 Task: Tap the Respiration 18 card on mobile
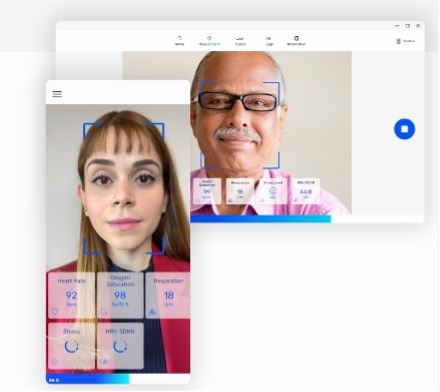pyautogui.click(x=168, y=295)
